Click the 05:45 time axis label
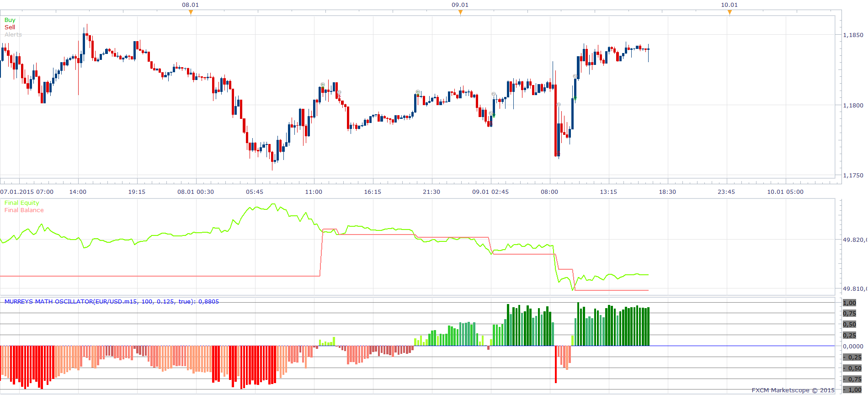868x395 pixels. point(255,192)
